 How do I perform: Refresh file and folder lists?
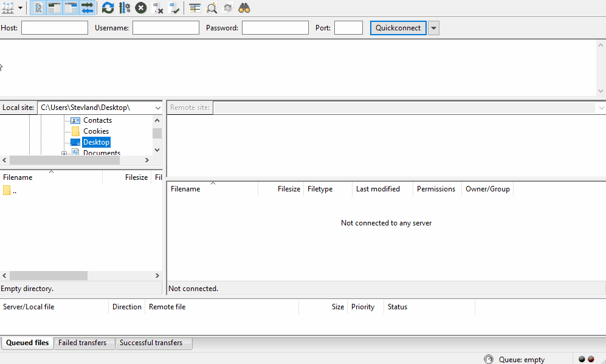[108, 8]
